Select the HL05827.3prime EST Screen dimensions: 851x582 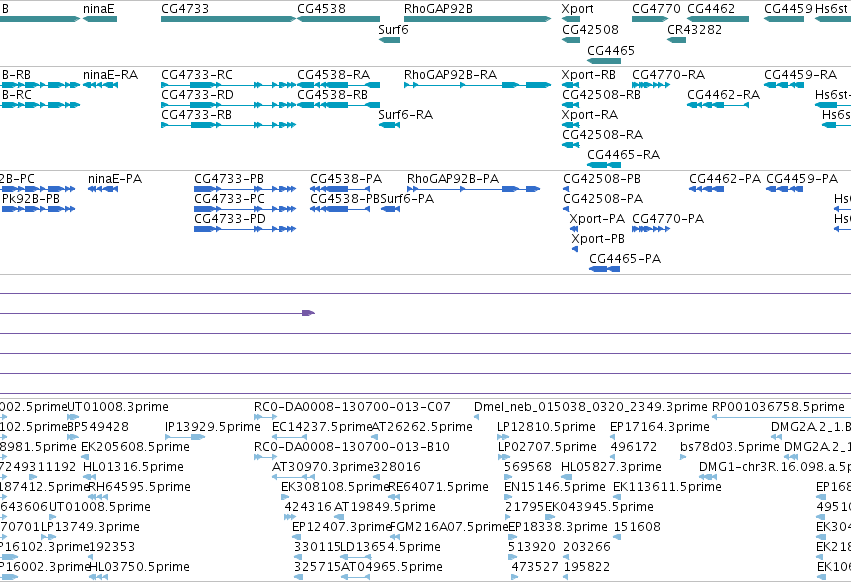click(x=565, y=477)
